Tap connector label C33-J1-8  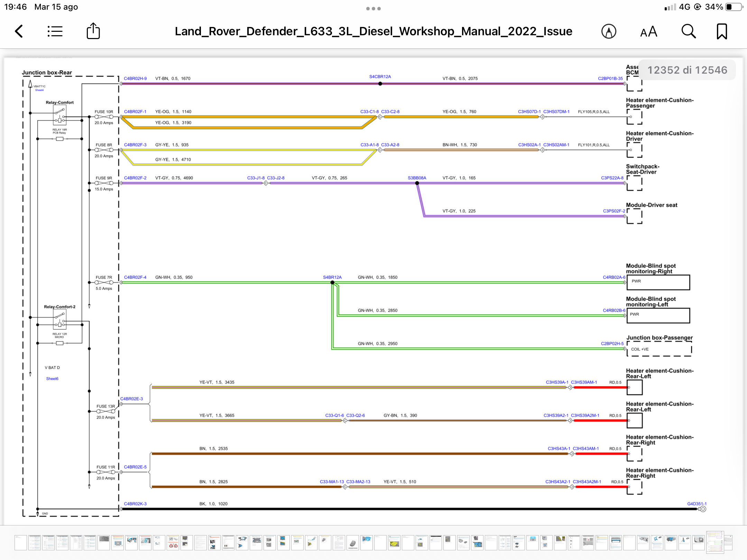[256, 178]
